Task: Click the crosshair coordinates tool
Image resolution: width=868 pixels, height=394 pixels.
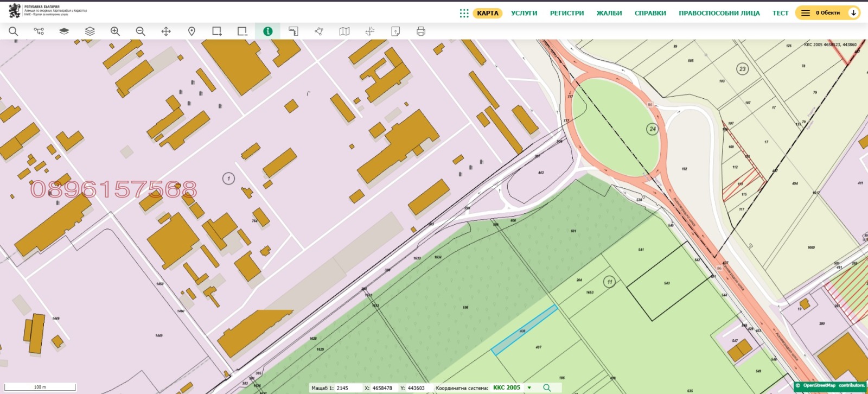Action: pos(370,31)
